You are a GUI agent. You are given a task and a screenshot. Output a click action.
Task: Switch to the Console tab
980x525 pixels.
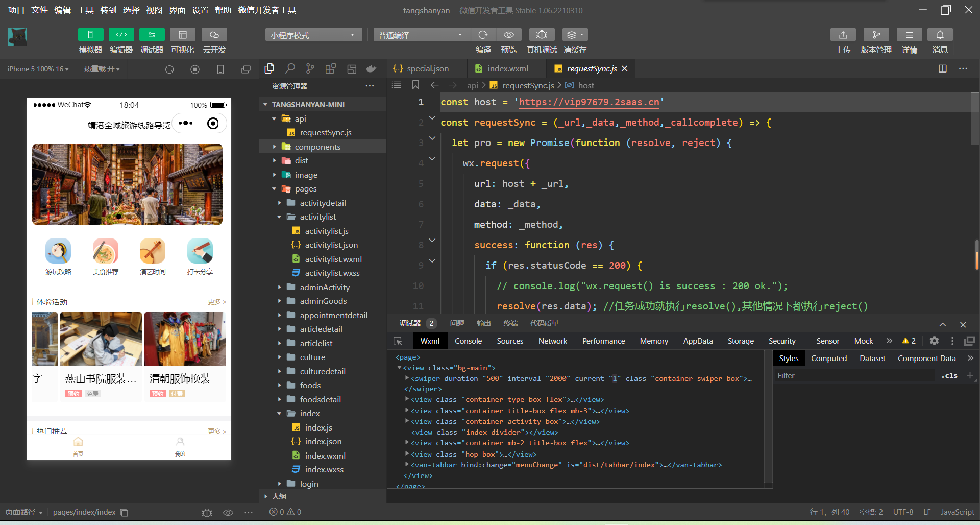coord(468,341)
